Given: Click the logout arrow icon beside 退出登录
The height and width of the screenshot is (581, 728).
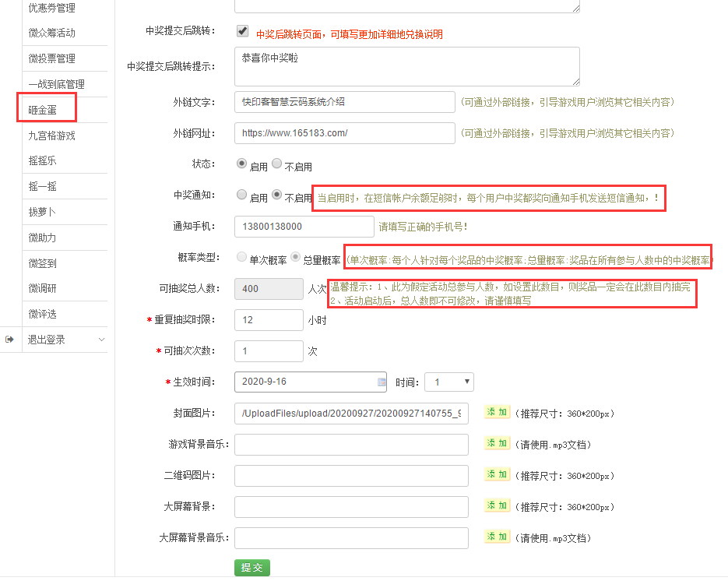Looking at the screenshot, I should tap(9, 340).
